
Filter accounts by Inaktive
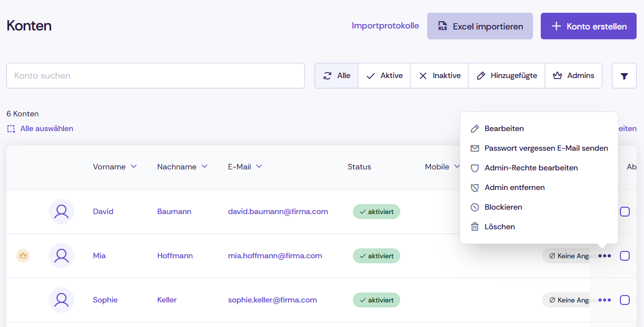pyautogui.click(x=439, y=76)
